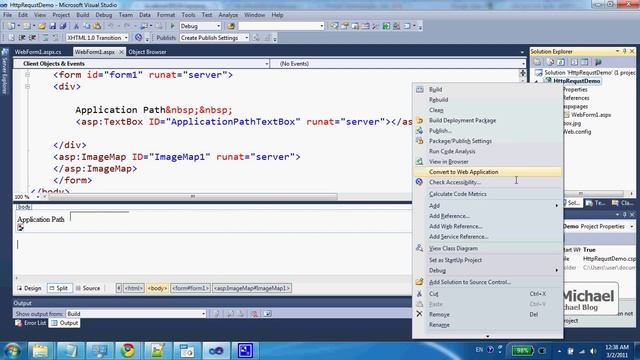Choose Rebuild from the context menu

pyautogui.click(x=487, y=100)
